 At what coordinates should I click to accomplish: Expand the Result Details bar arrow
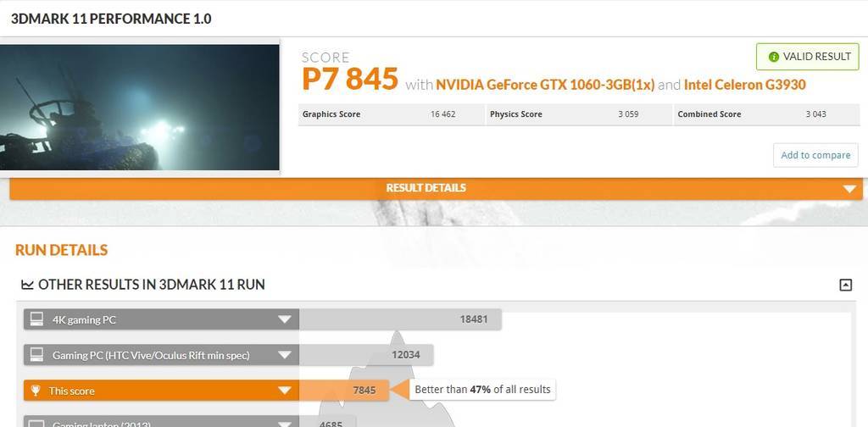(x=849, y=189)
